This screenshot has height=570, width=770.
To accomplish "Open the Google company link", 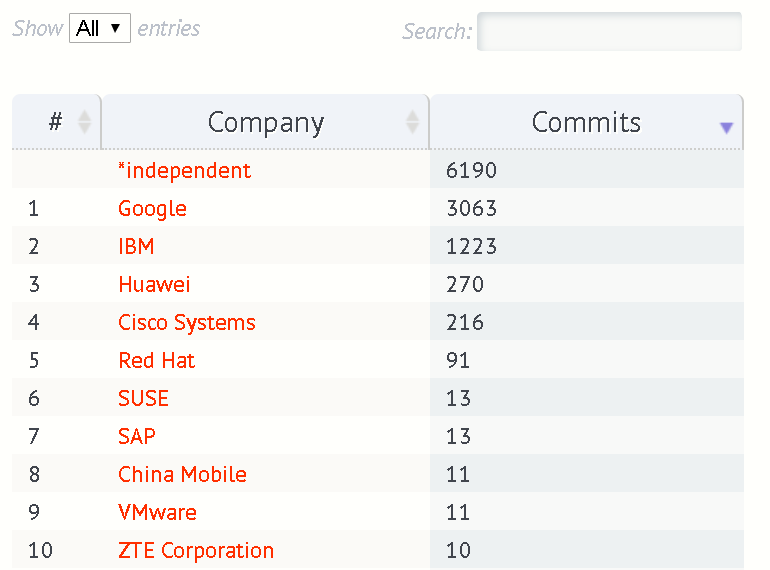I will 152,208.
